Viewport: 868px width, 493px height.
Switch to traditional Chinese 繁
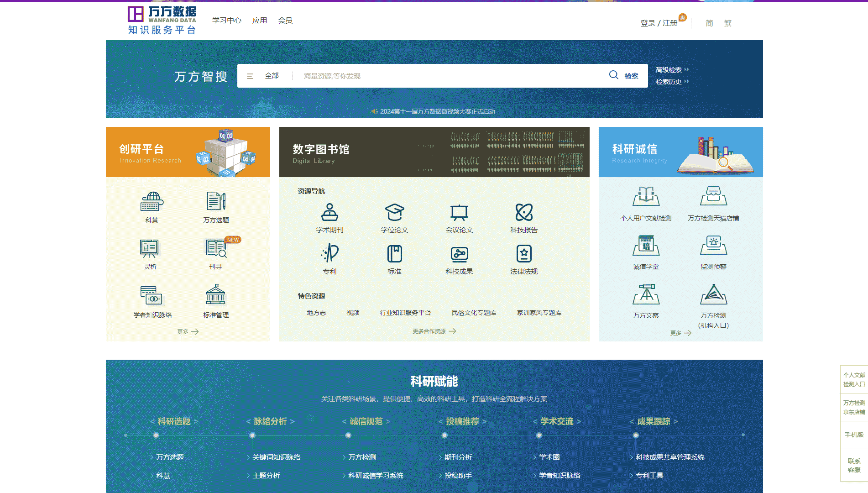[x=727, y=23]
